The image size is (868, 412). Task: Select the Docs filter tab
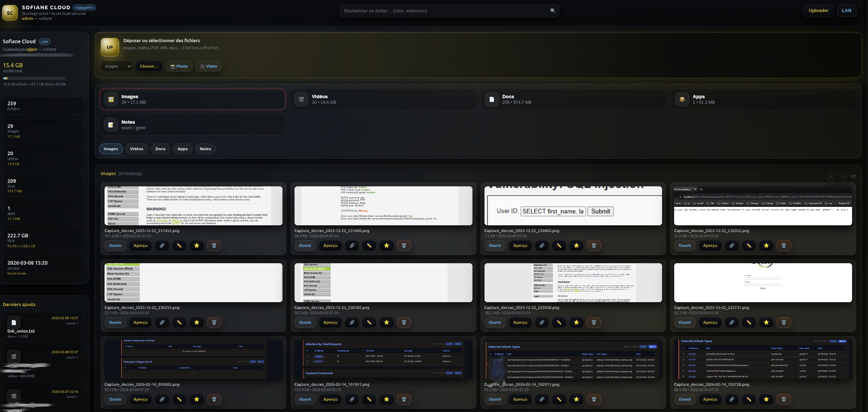coord(160,149)
